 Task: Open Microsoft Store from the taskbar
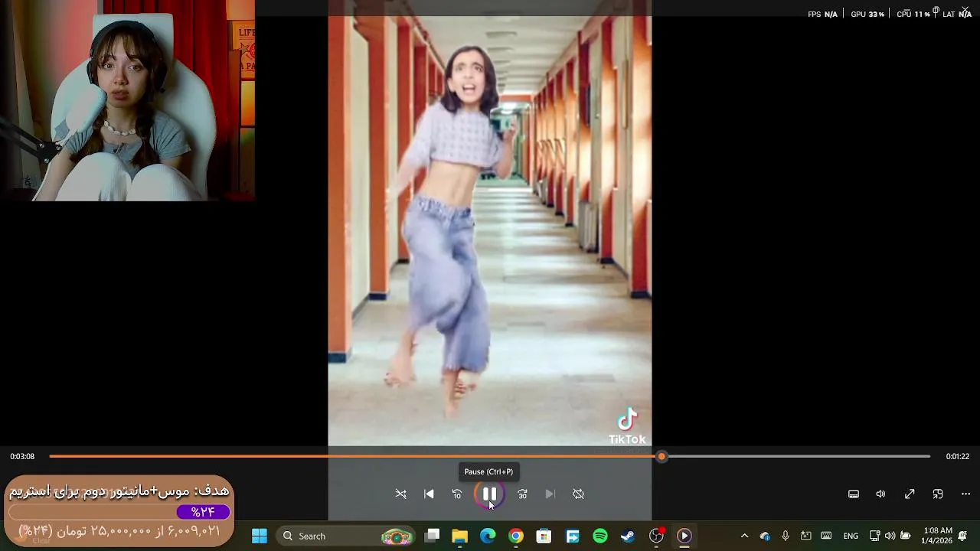click(544, 536)
